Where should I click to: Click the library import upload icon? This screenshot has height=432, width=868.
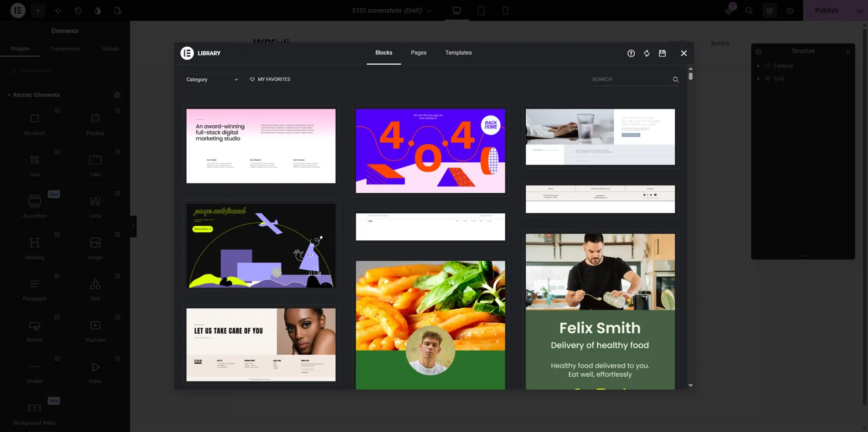631,53
